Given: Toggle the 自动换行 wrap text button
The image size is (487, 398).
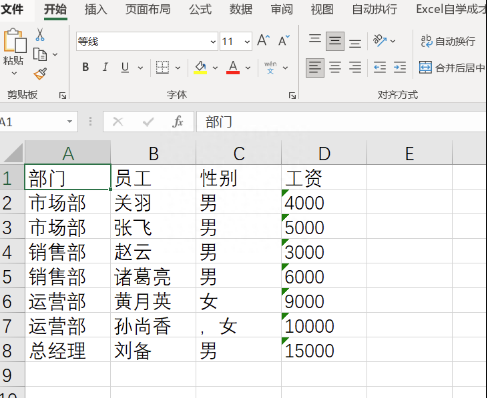Looking at the screenshot, I should coord(448,41).
